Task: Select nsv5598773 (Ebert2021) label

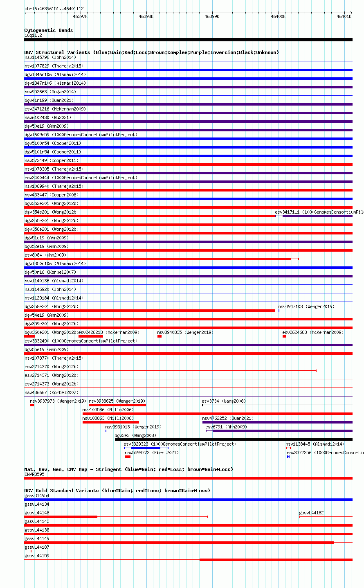Action: pos(152,453)
